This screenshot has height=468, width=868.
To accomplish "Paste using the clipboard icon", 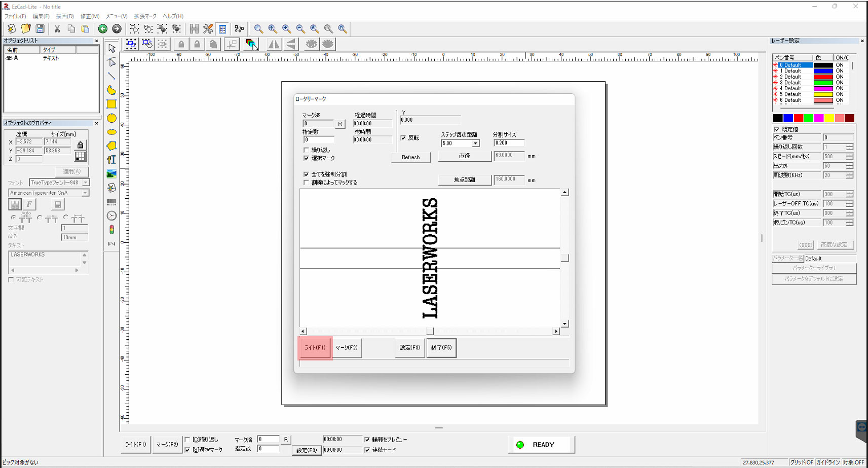I will [x=86, y=29].
